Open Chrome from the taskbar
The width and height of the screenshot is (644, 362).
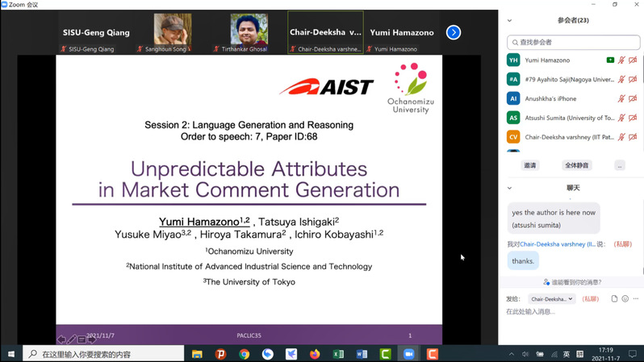[x=244, y=354]
